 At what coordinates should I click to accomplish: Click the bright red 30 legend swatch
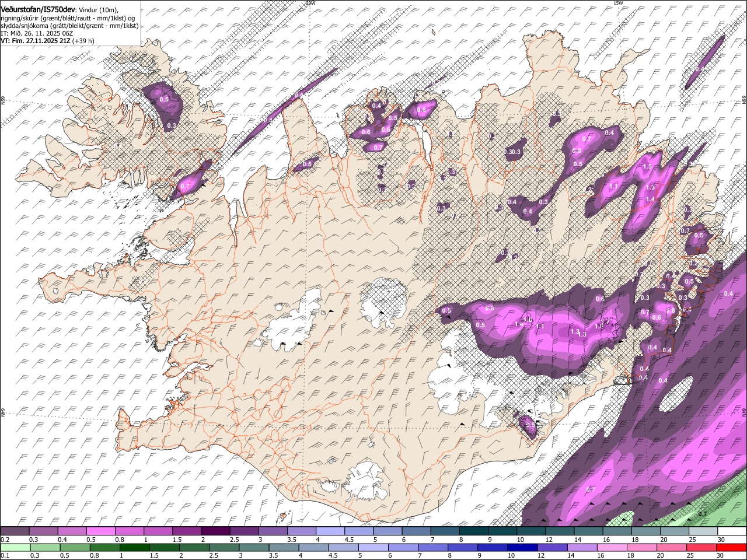(731, 547)
